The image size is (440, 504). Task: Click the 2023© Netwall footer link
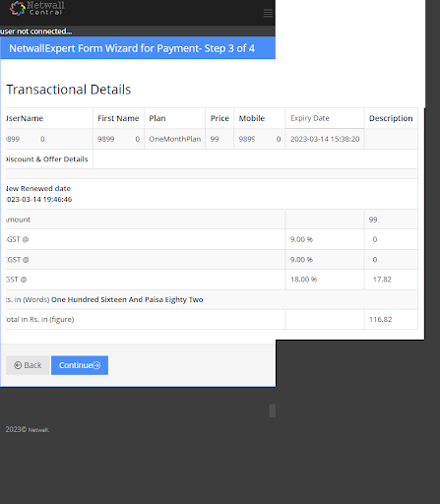pyautogui.click(x=28, y=429)
